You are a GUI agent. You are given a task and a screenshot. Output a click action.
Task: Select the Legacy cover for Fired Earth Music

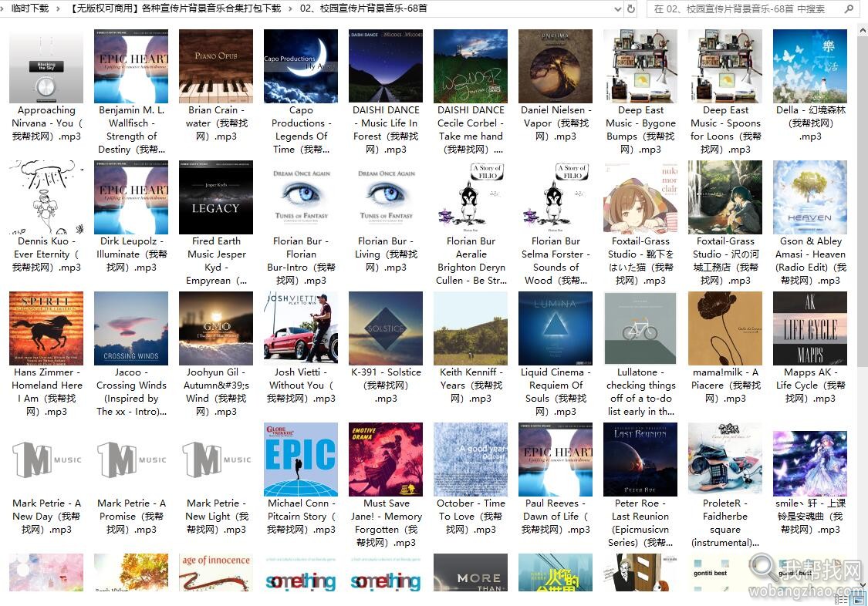[216, 197]
